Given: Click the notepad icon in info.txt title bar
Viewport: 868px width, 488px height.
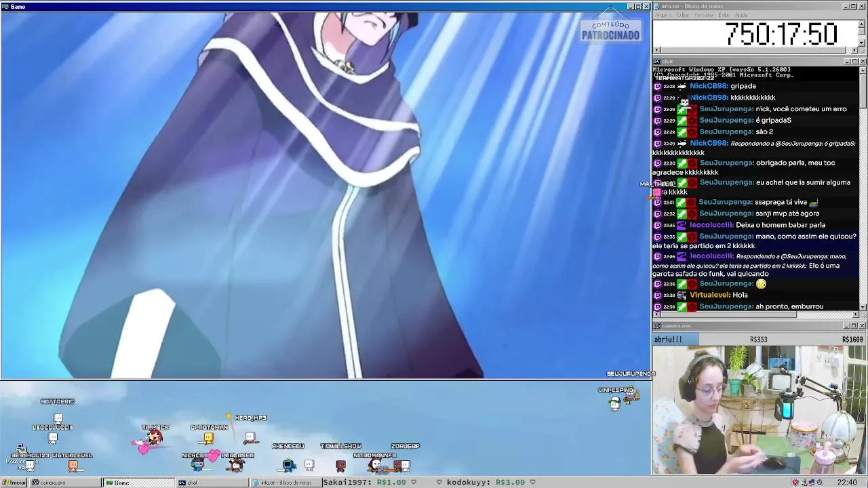Looking at the screenshot, I should tap(657, 6).
